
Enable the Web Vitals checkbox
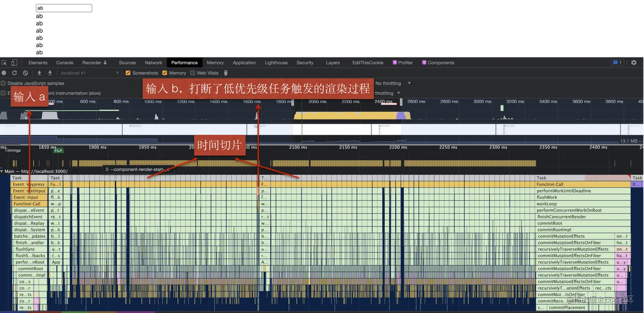[193, 73]
